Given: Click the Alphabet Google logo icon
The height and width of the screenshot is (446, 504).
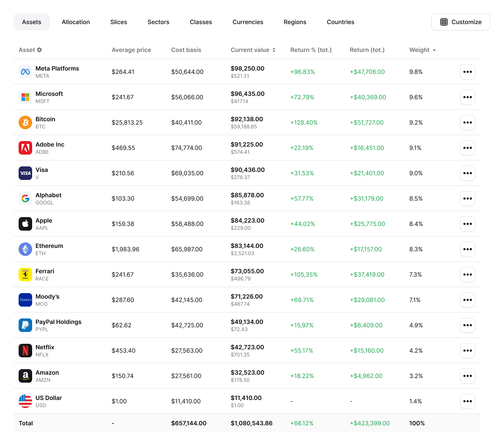Looking at the screenshot, I should (x=25, y=199).
